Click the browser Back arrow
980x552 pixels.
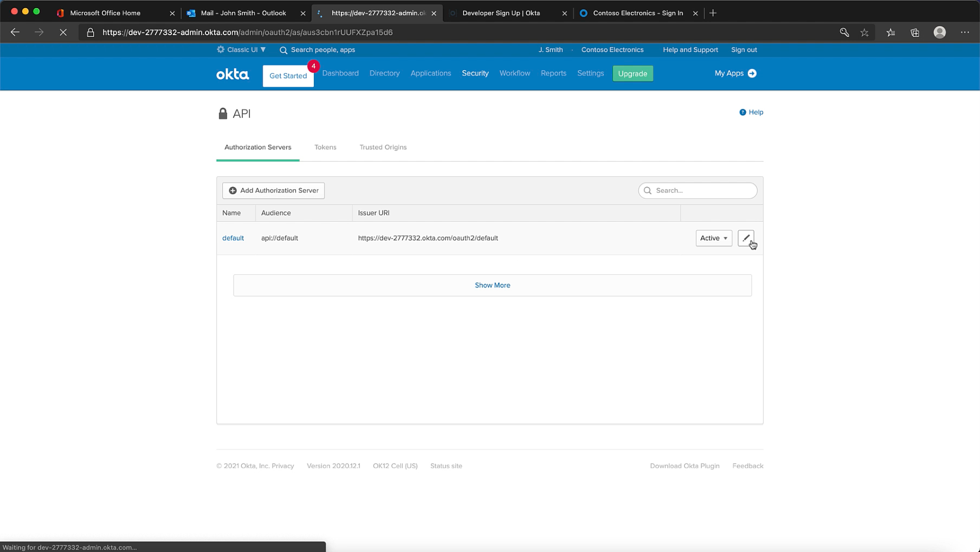(15, 33)
